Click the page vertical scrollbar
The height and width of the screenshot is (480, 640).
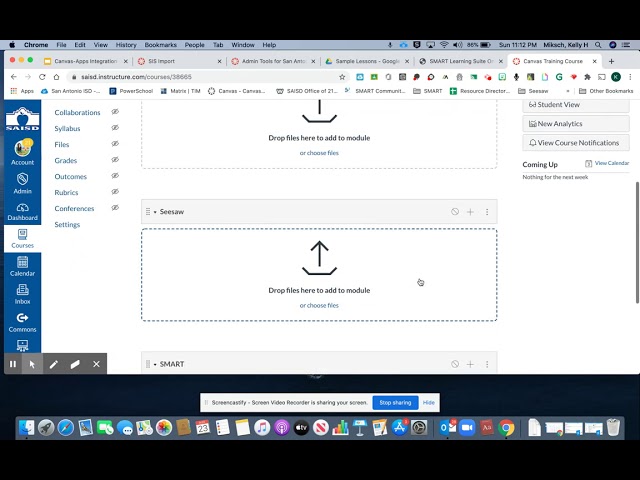(x=637, y=242)
